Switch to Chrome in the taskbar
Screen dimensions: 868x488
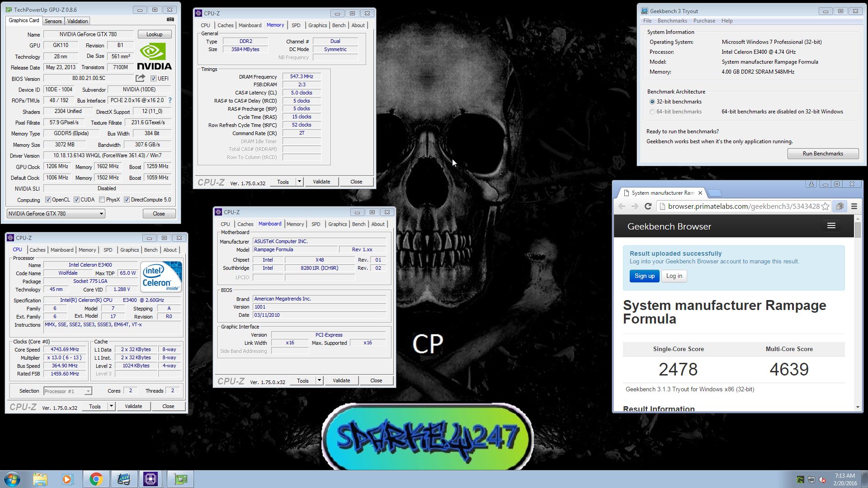point(96,479)
